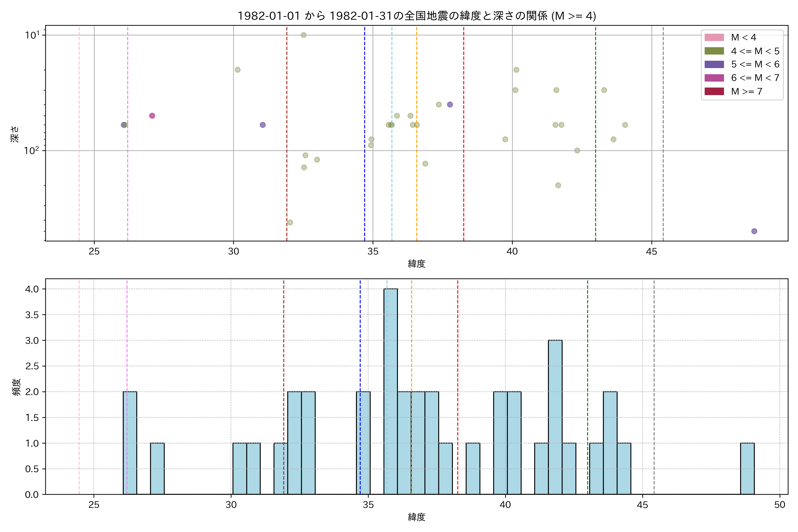The image size is (798, 532).
Task: Click the purple scatter point near latitude 31
Action: 263,125
